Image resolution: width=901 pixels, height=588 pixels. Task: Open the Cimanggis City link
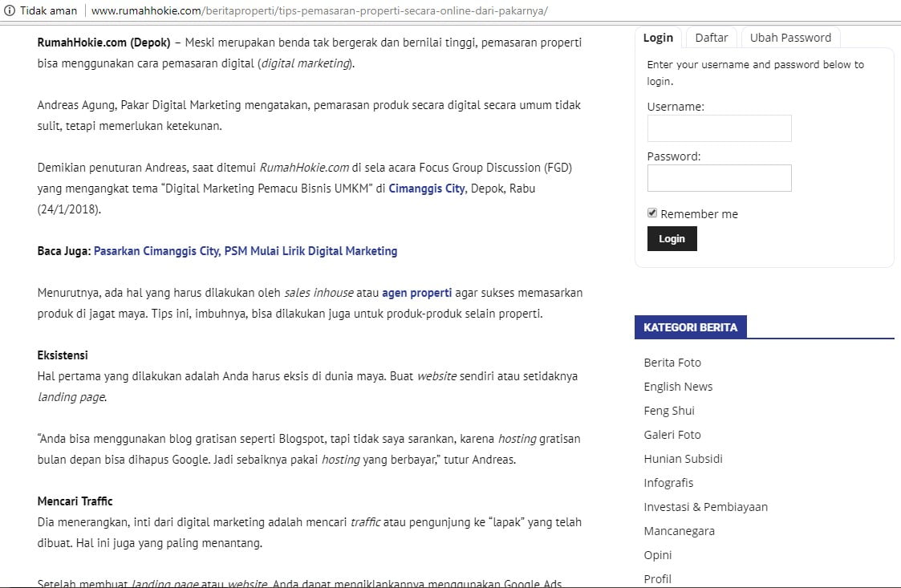pos(426,189)
